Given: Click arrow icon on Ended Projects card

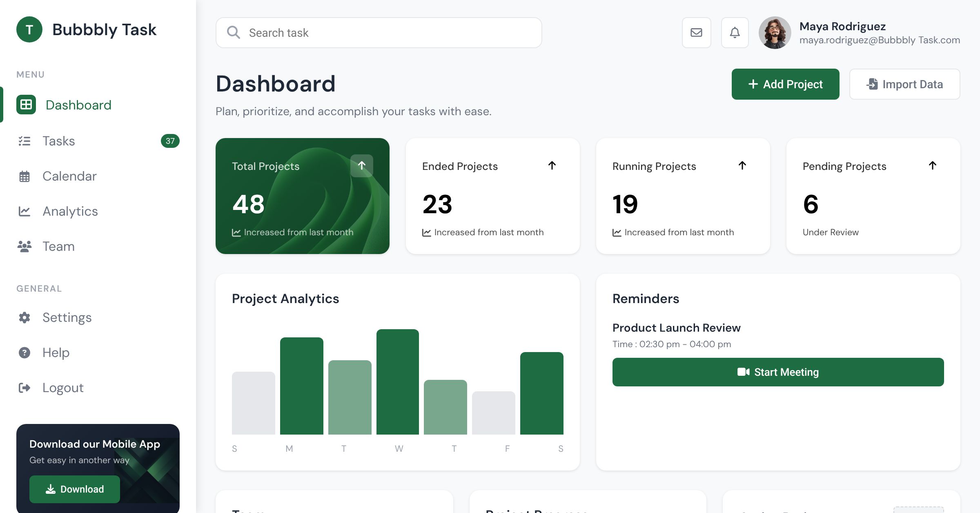Looking at the screenshot, I should (552, 165).
